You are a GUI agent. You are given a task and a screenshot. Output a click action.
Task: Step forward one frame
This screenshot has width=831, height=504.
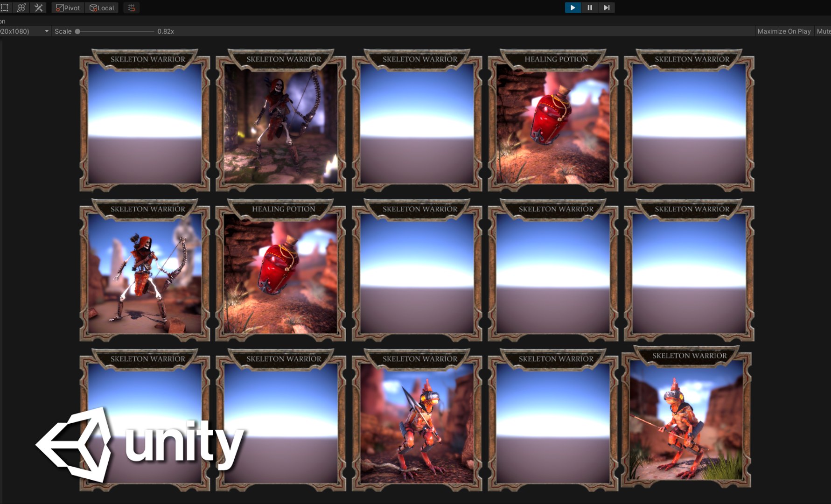pos(607,7)
